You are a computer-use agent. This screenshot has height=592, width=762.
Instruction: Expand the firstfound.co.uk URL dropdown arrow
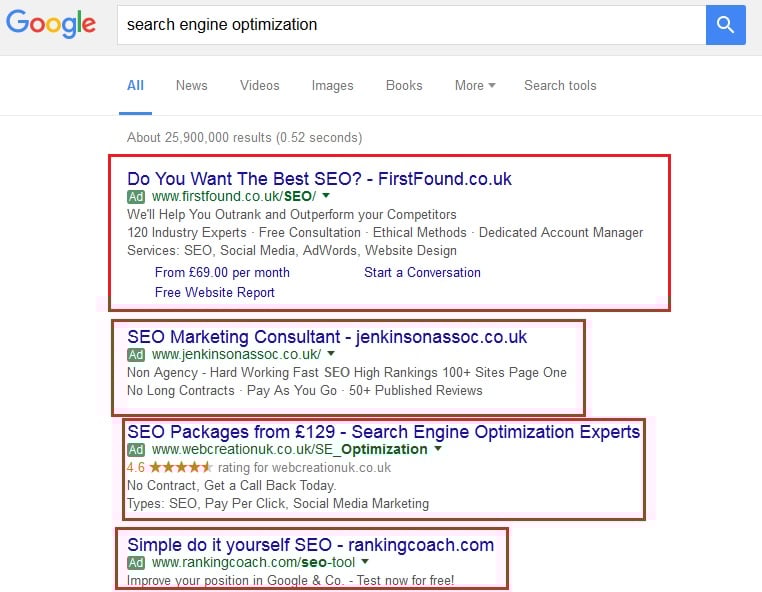[326, 197]
